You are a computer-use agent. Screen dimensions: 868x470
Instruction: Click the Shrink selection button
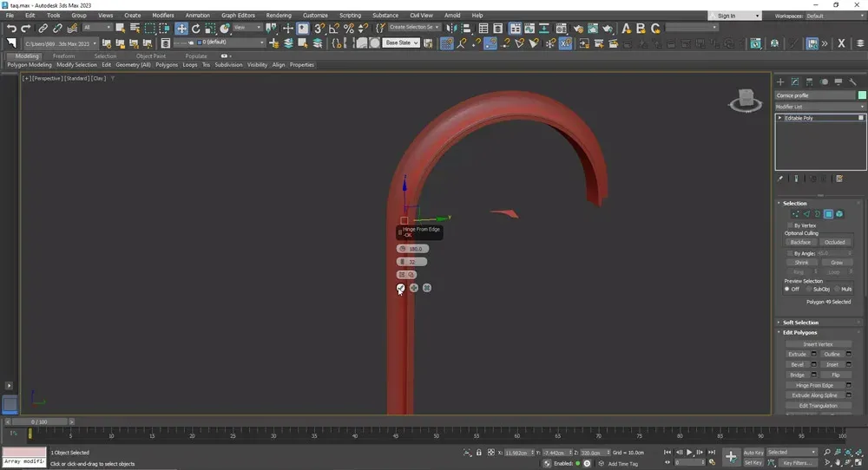coord(801,263)
